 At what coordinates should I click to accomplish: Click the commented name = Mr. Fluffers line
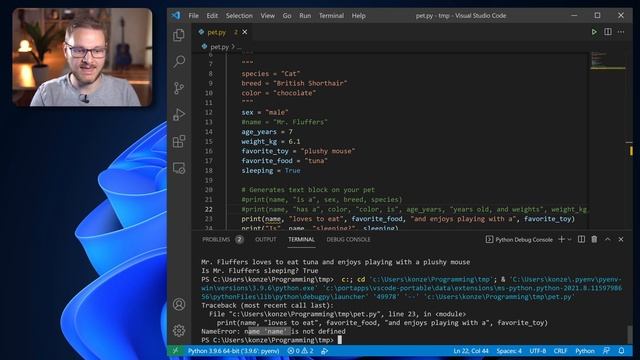(284, 122)
